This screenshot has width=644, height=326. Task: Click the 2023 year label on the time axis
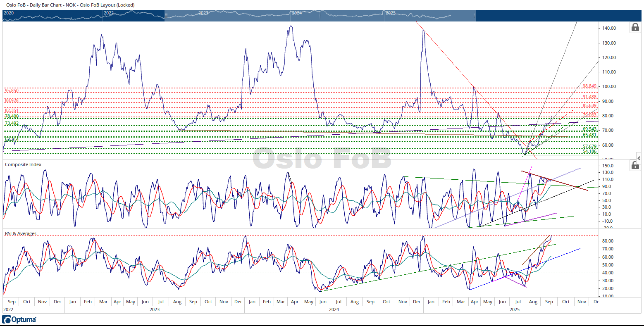click(x=154, y=309)
